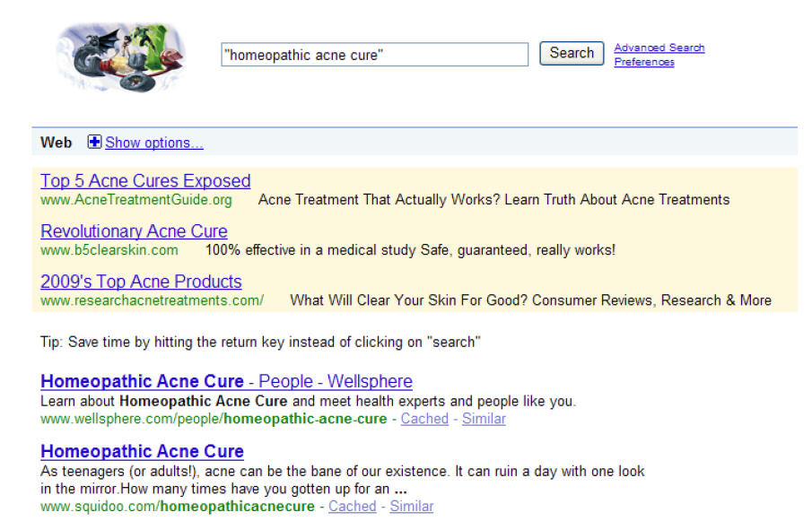Click the 'What Will Clear Your Skin For Good?' description

(x=531, y=300)
